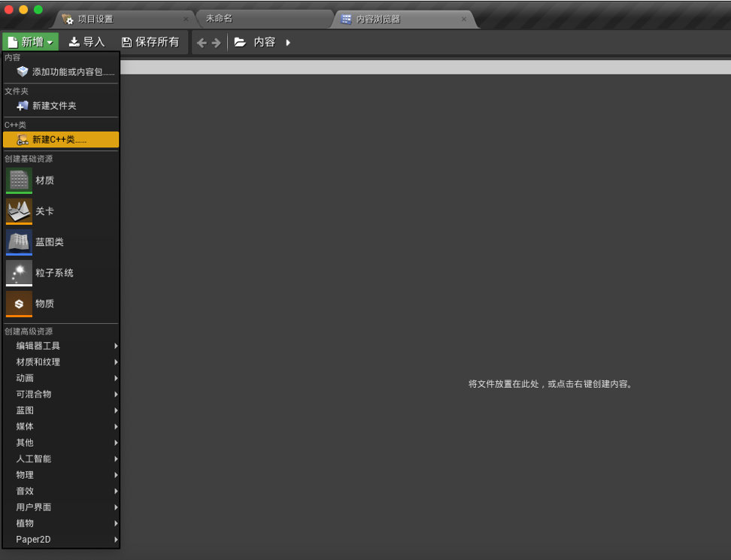The width and height of the screenshot is (731, 560).
Task: Expand the 其他 submenu
Action: [61, 443]
